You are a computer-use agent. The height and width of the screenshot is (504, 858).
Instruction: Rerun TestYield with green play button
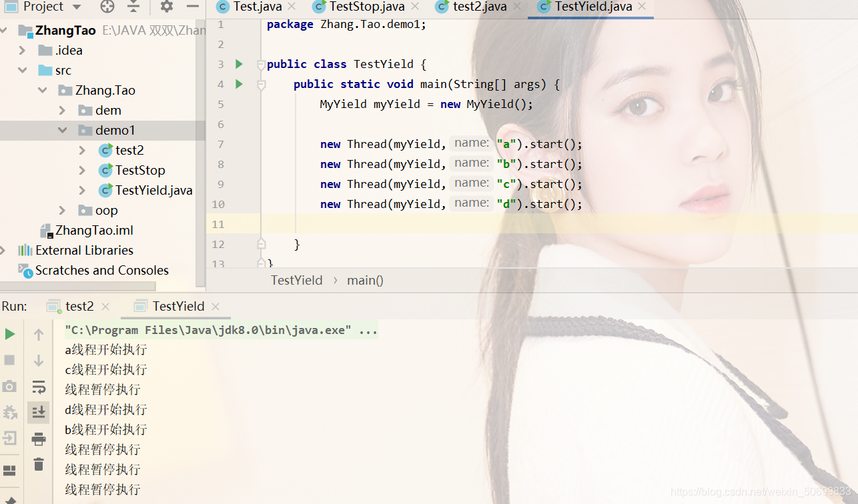(x=10, y=334)
